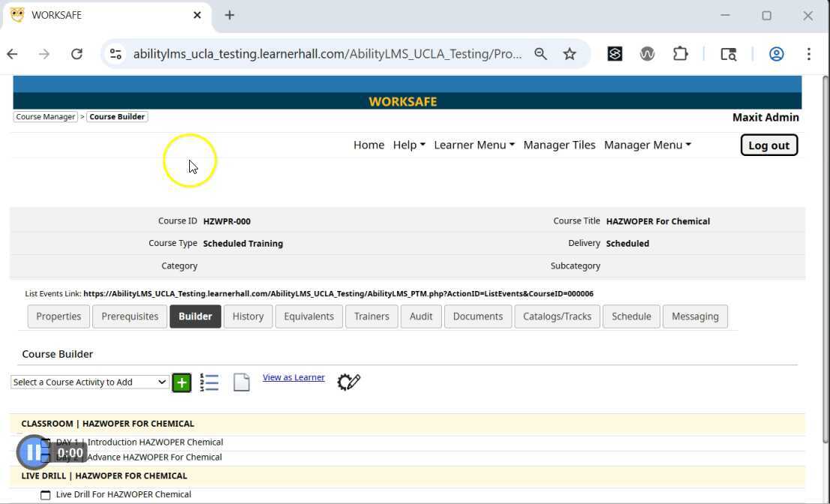Click the Log out button
830x504 pixels.
tap(768, 145)
